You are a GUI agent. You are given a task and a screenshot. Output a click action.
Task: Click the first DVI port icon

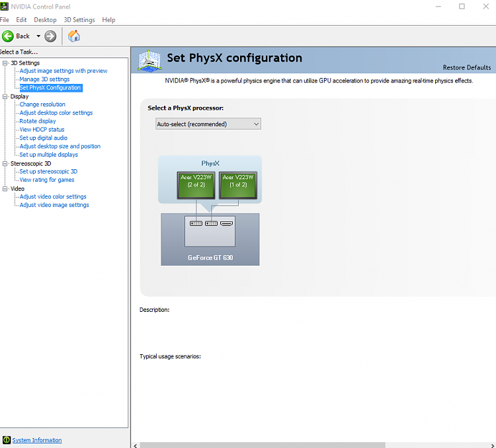coord(196,223)
